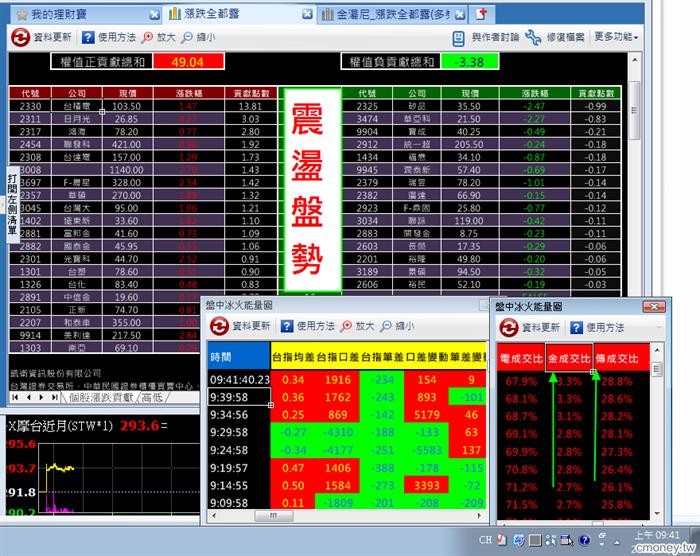Select the 高低 sheet tab

pyautogui.click(x=152, y=398)
